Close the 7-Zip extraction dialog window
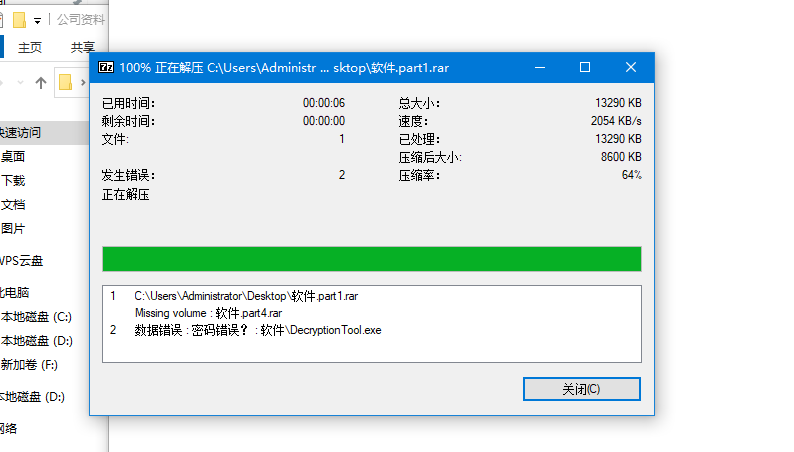Image resolution: width=794 pixels, height=452 pixels. point(630,67)
